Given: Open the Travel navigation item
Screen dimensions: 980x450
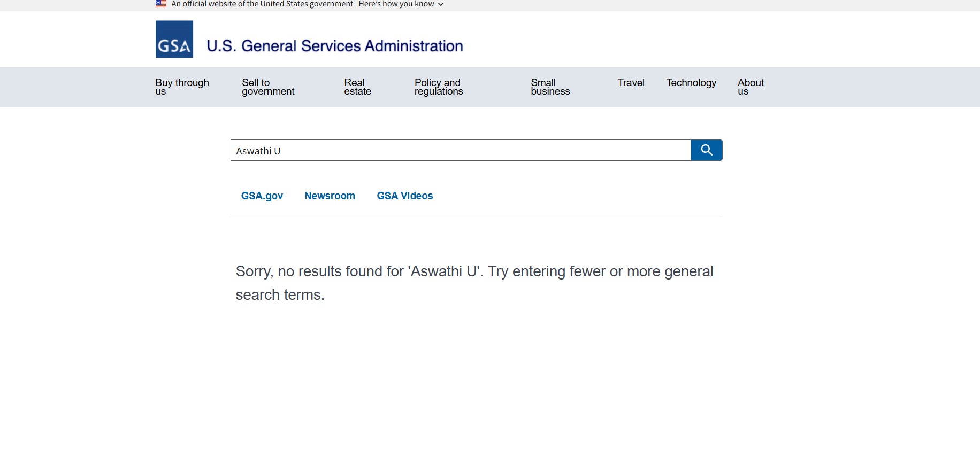Looking at the screenshot, I should tap(631, 83).
